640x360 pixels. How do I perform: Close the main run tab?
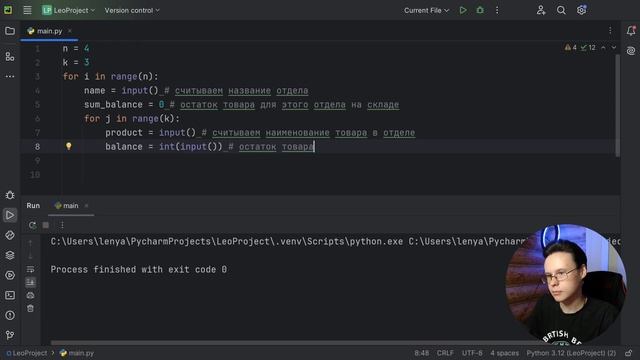pyautogui.click(x=86, y=206)
